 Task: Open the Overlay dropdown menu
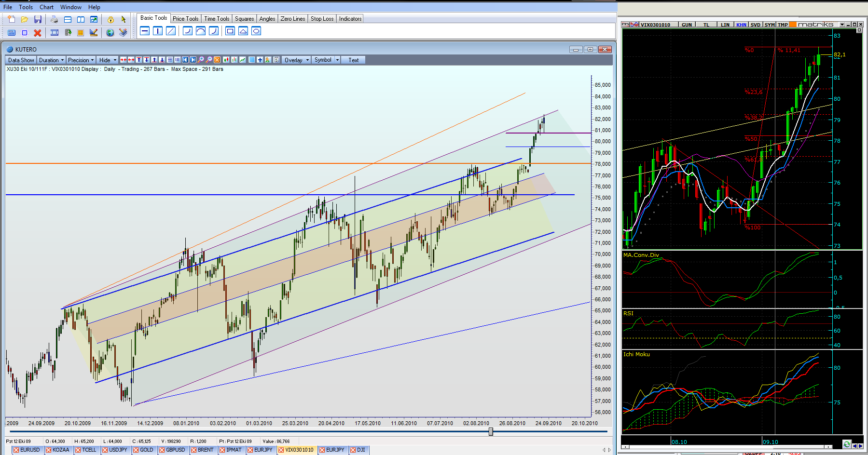point(296,60)
